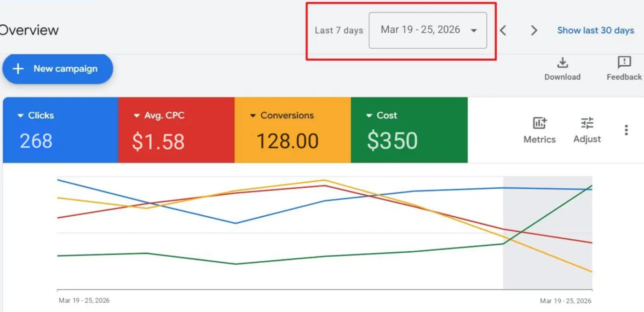Start a New campaign
This screenshot has height=312, width=644.
click(57, 69)
